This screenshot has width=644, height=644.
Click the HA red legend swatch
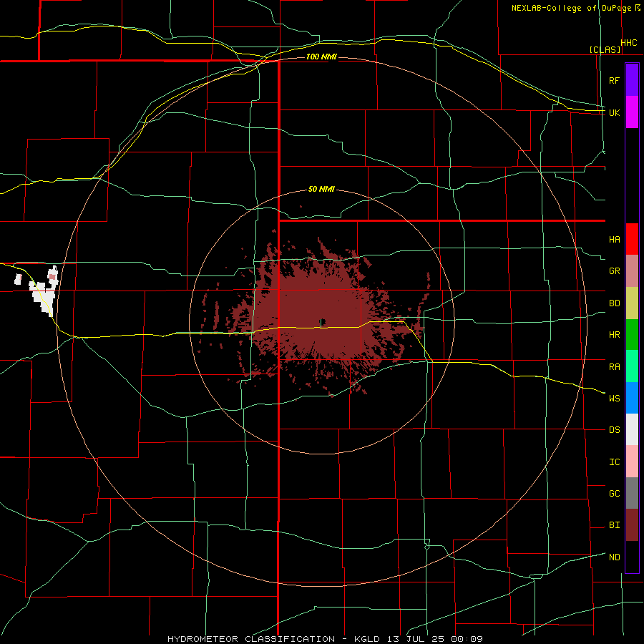(x=632, y=239)
